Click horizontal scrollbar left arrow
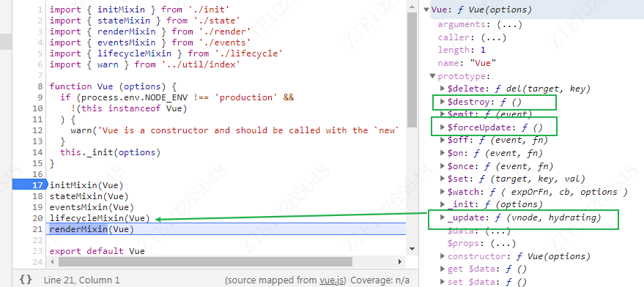 click(52, 261)
